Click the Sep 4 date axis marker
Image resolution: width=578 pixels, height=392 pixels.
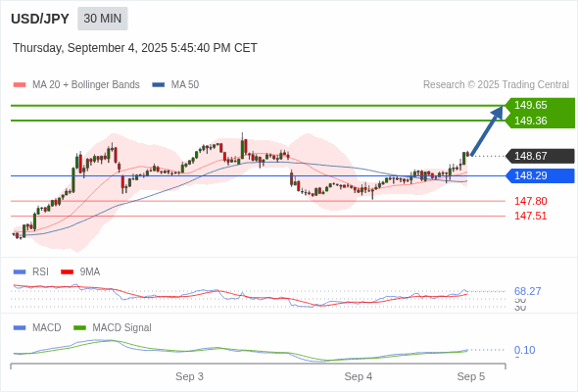[x=359, y=376]
